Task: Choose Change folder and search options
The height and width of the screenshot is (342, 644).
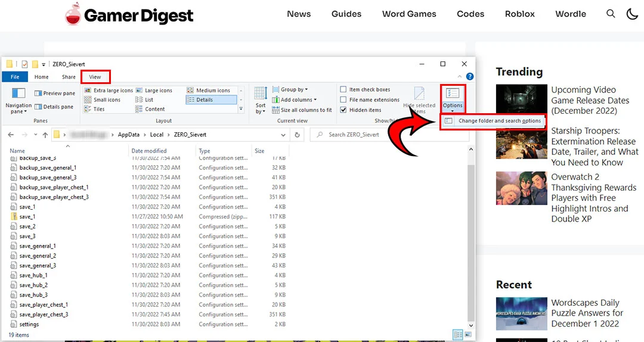Action: click(x=493, y=121)
